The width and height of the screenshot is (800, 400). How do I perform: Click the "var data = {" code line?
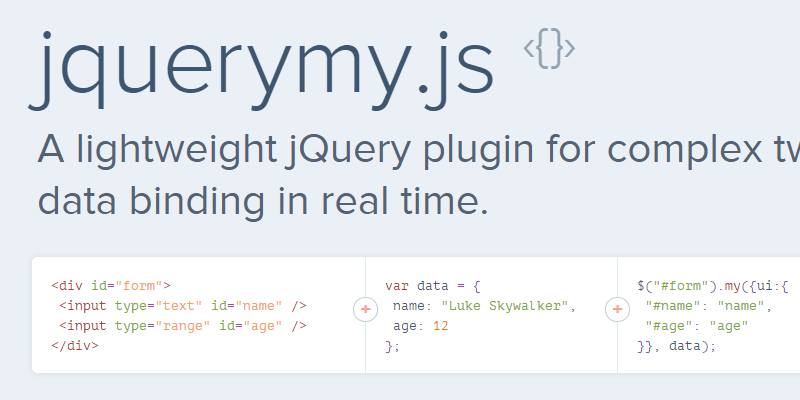pyautogui.click(x=433, y=286)
